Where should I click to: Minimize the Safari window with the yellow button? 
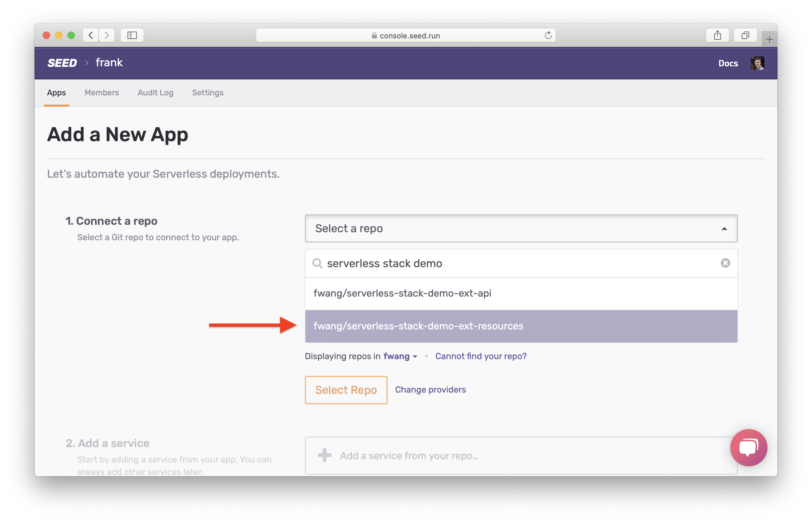58,35
